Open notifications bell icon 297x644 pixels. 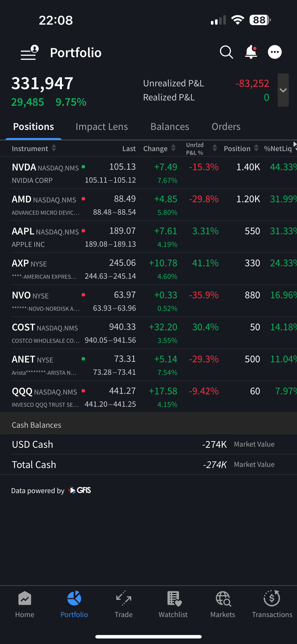point(251,52)
